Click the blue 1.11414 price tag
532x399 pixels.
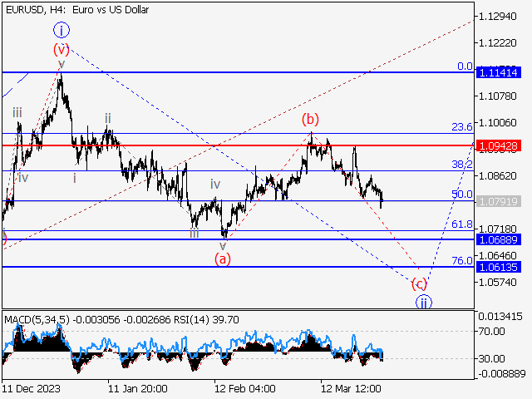click(499, 72)
